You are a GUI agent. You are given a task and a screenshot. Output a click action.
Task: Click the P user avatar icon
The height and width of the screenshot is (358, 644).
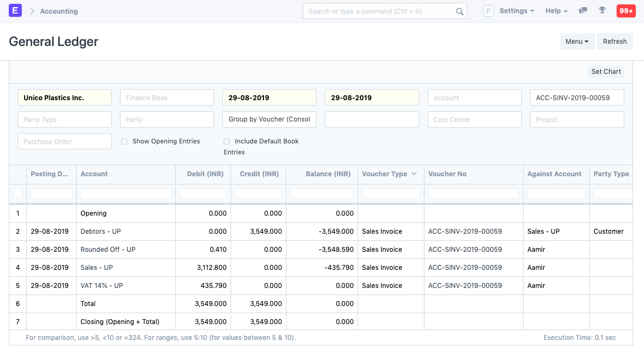488,10
